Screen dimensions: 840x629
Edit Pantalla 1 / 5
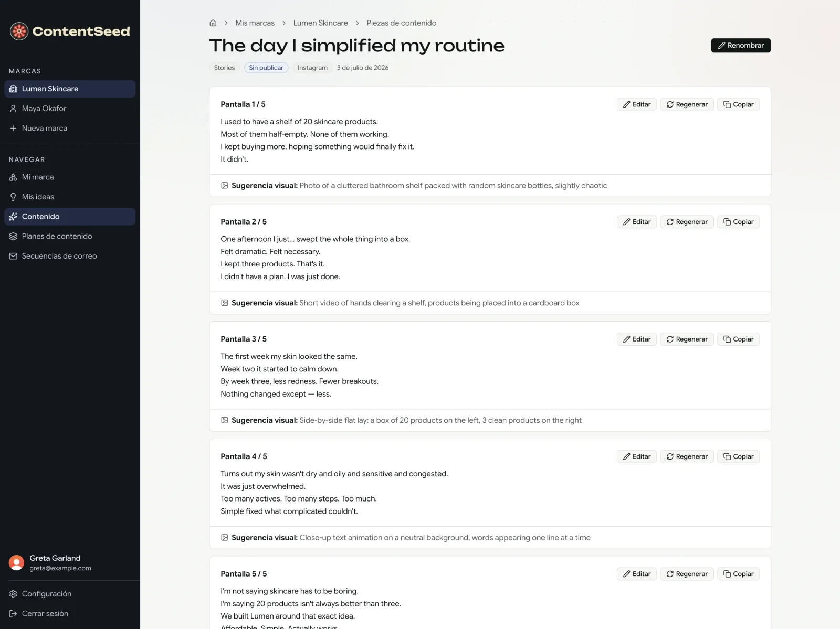click(636, 104)
